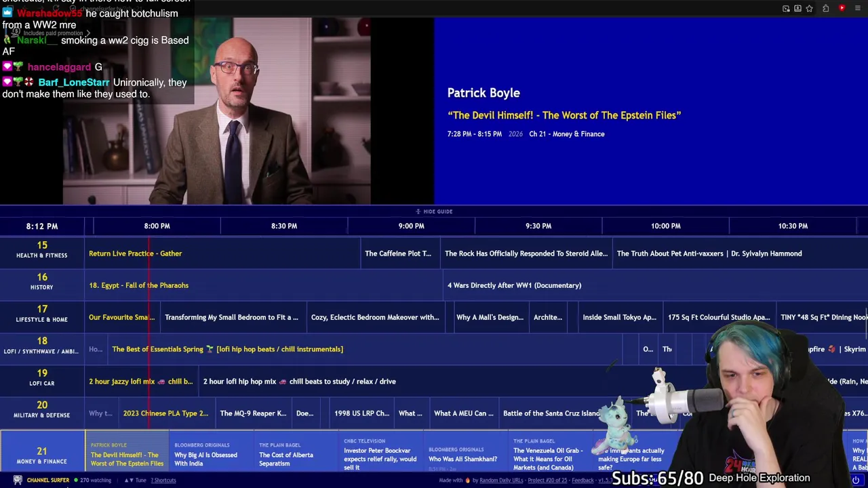Open '2023 Chinese PLA Type 2...' program
Screen dimensions: 868x488
pos(165,413)
